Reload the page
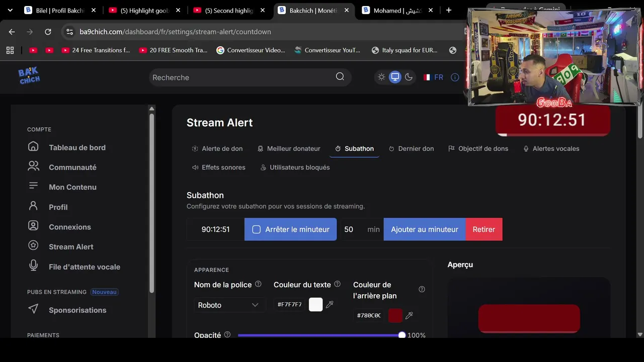The height and width of the screenshot is (362, 644). [x=48, y=32]
